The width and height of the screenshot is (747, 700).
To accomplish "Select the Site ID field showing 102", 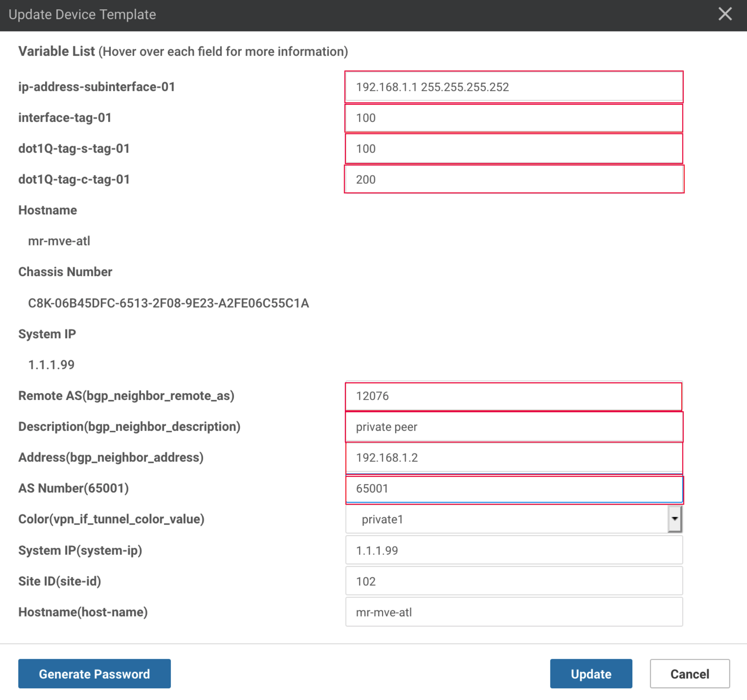I will 514,581.
